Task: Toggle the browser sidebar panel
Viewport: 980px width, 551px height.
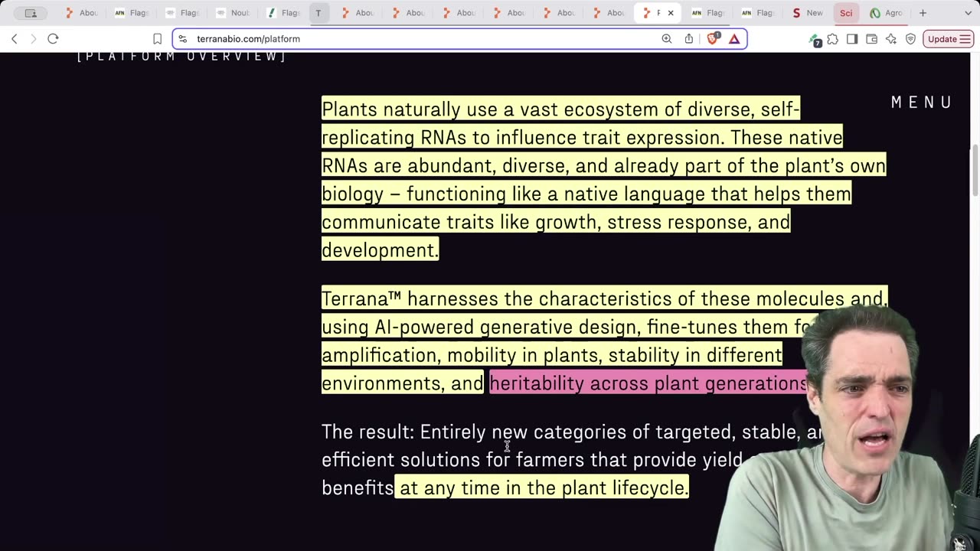Action: point(852,39)
